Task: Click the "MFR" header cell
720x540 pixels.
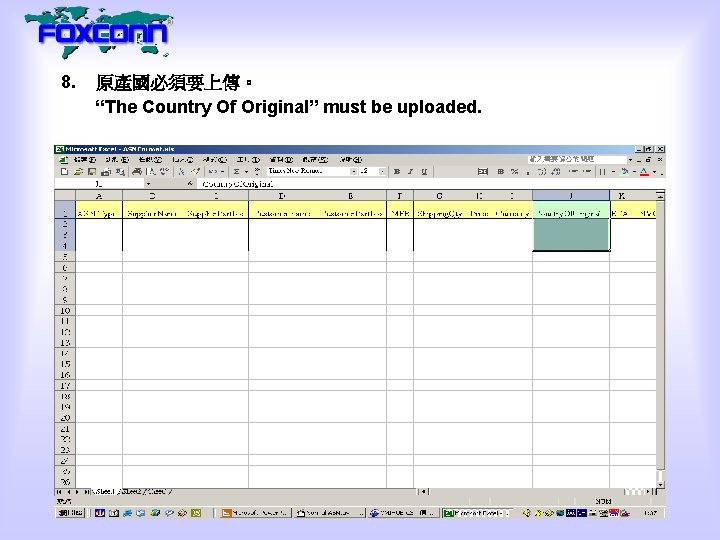Action: click(x=399, y=209)
